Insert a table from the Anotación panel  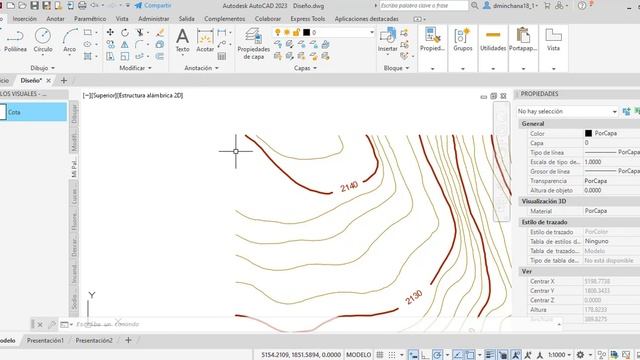(222, 56)
